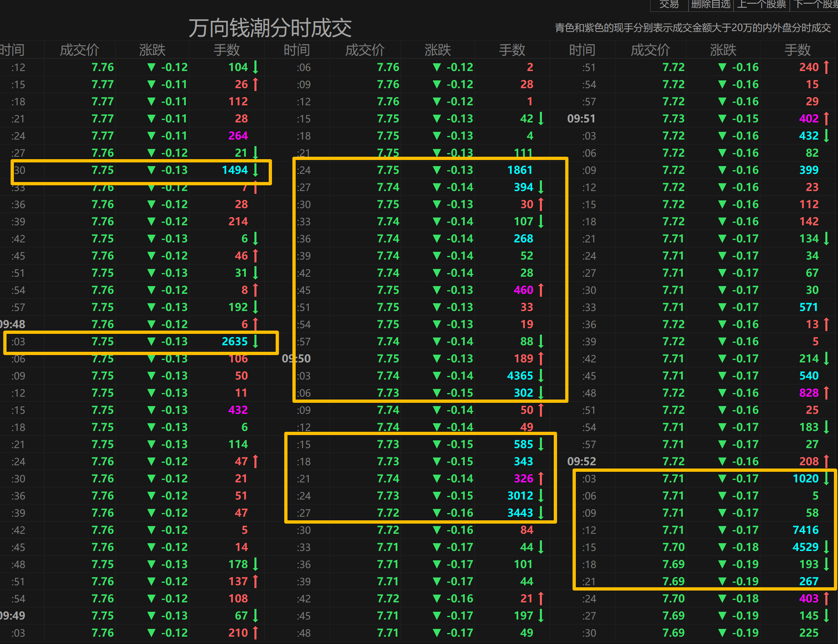The width and height of the screenshot is (838, 644).
Task: Select the title 万向钱潮分时成交
Action: 270,28
